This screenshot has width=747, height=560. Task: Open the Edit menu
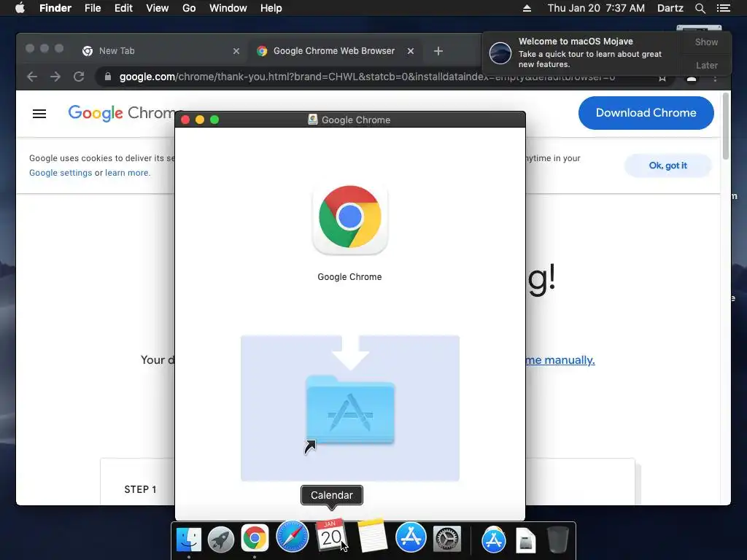(123, 8)
